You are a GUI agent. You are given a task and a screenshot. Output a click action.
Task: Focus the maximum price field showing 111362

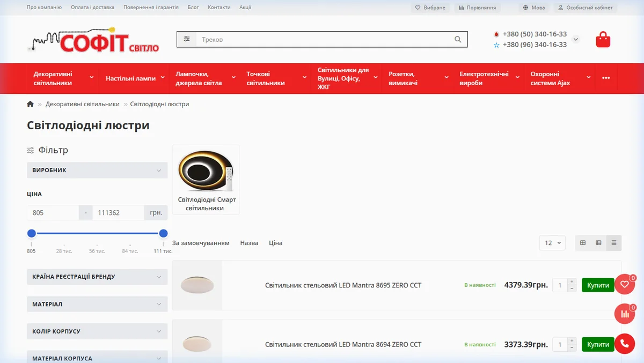tap(118, 213)
